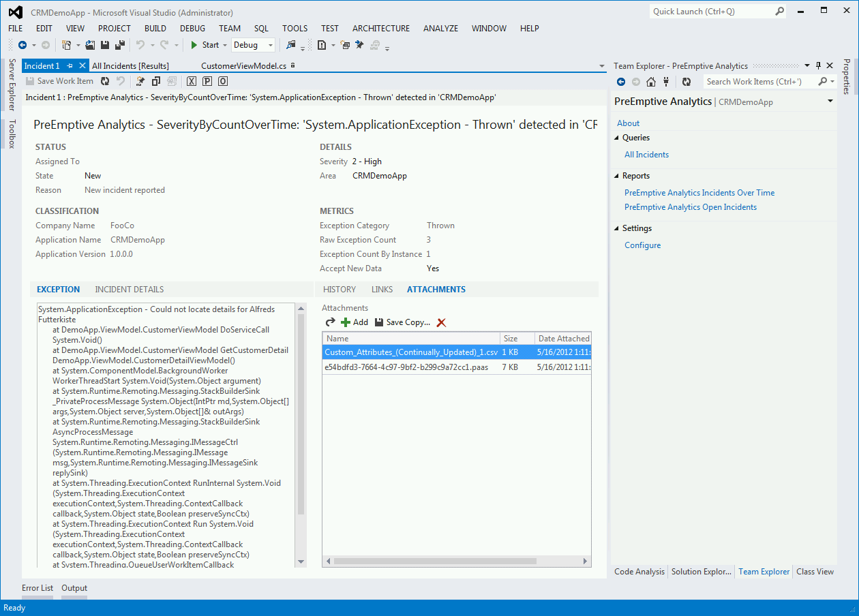Open the FILE menu
The width and height of the screenshot is (859, 616).
(16, 29)
